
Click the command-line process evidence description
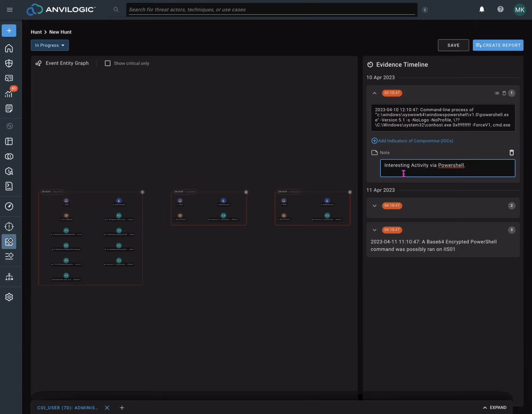pos(443,117)
